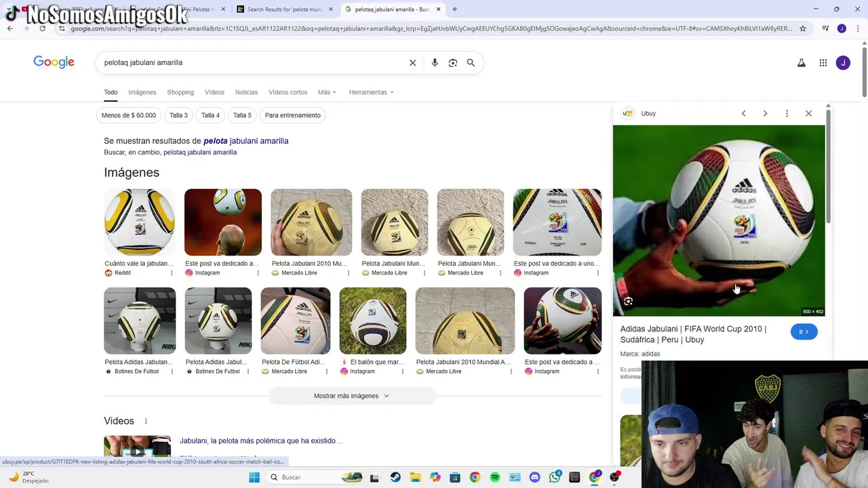Click the Google search text field
This screenshot has width=868, height=488.
pos(251,62)
